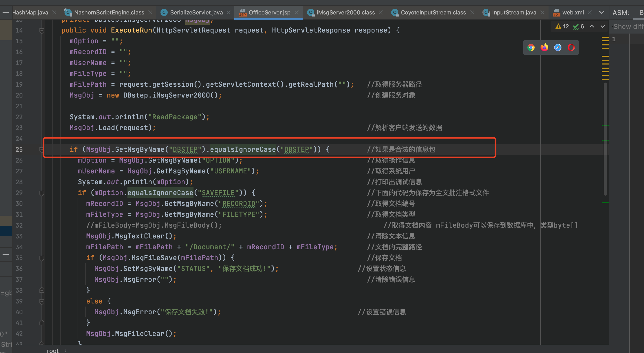Jump to next warning with down arrow
Viewport: 644px width, 353px height.
point(602,26)
